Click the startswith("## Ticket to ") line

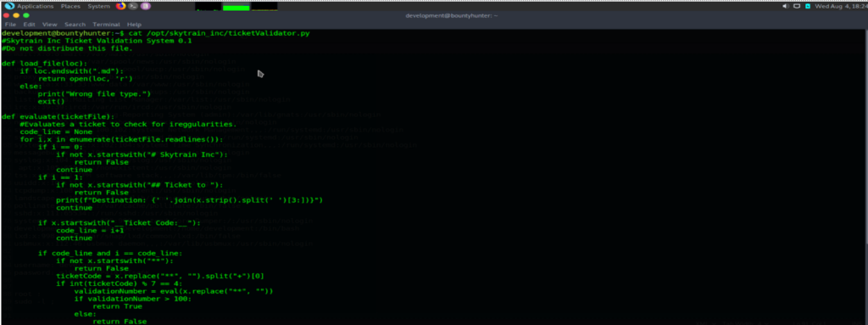pos(140,185)
